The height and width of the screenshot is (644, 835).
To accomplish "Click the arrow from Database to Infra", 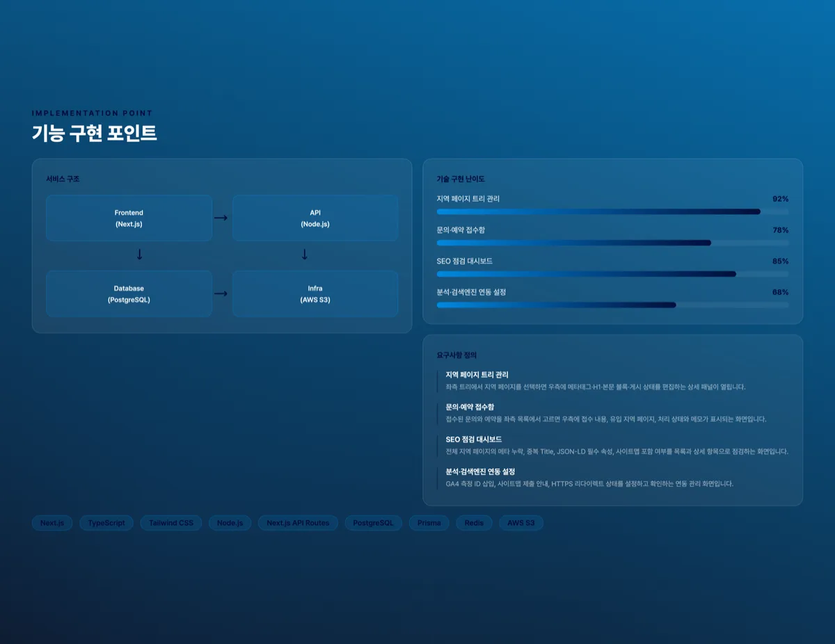I will click(x=221, y=293).
